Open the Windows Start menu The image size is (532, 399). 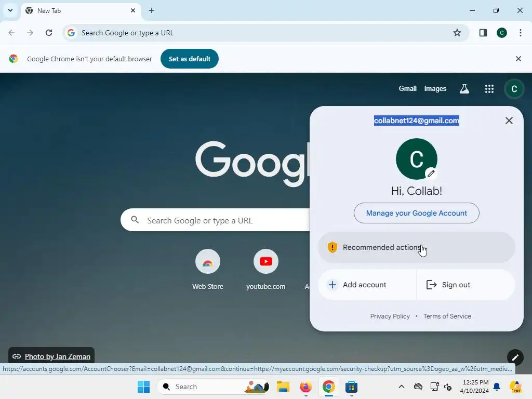pyautogui.click(x=143, y=387)
